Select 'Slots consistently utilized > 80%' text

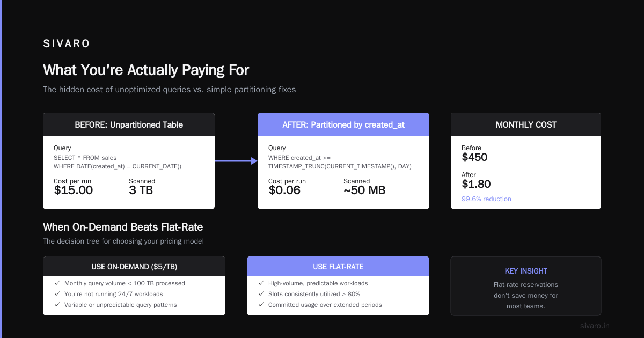[x=314, y=294]
